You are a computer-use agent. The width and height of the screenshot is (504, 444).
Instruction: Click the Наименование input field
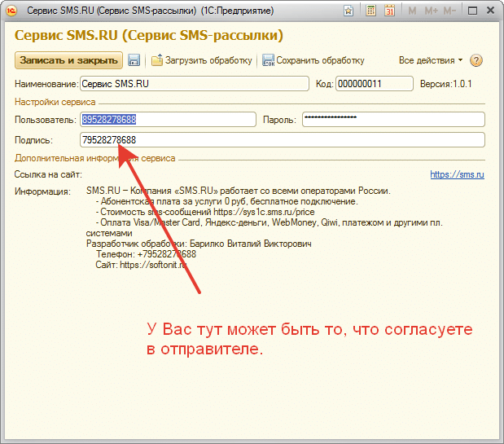pyautogui.click(x=194, y=84)
